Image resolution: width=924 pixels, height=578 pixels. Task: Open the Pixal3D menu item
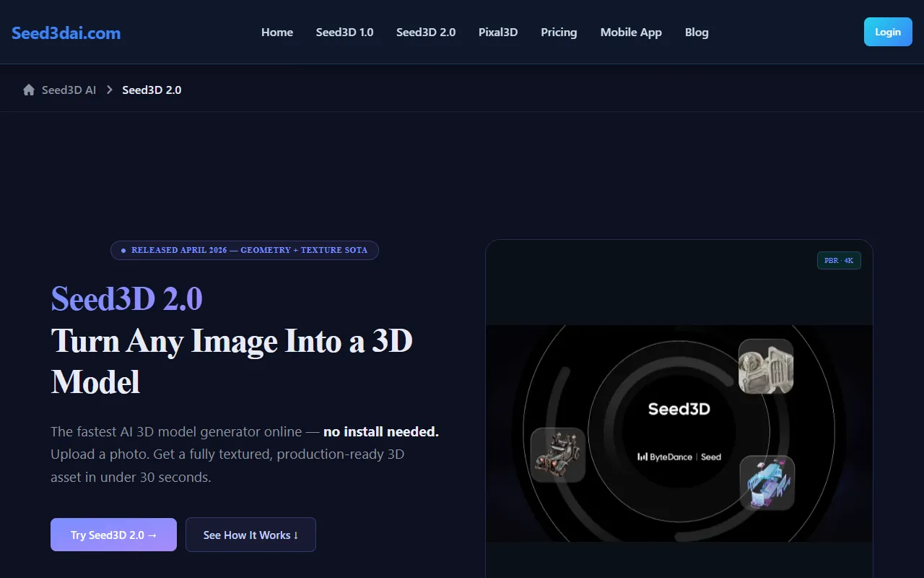(498, 32)
